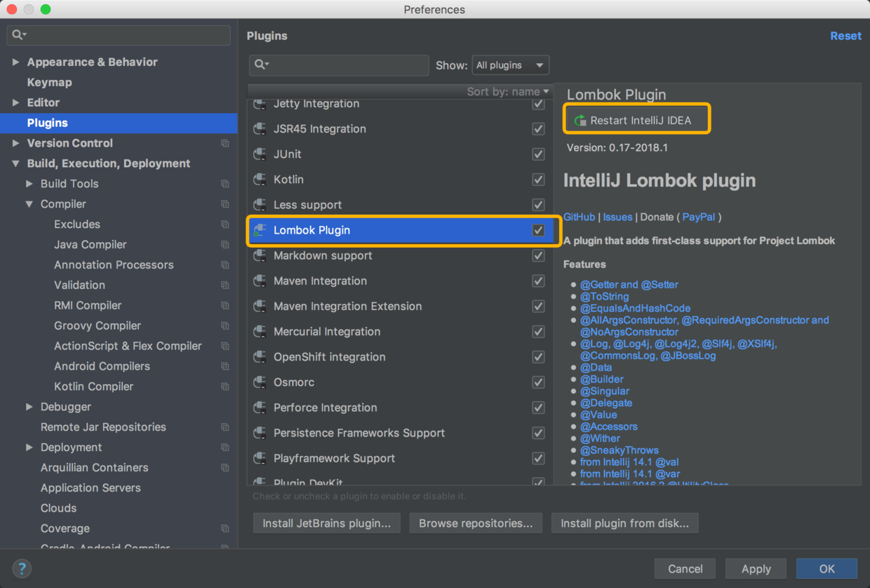Click the project-level copy icon next to Java Compiler
Image resolution: width=870 pixels, height=588 pixels.
click(225, 245)
